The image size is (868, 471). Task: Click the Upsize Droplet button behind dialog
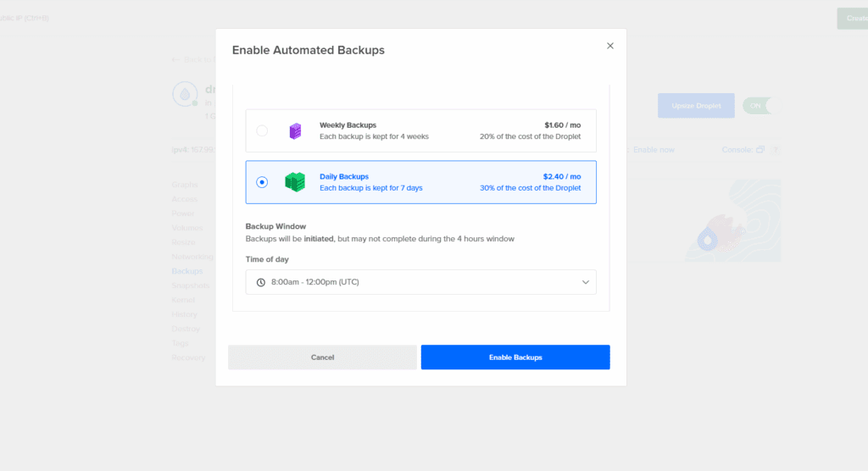pyautogui.click(x=696, y=106)
